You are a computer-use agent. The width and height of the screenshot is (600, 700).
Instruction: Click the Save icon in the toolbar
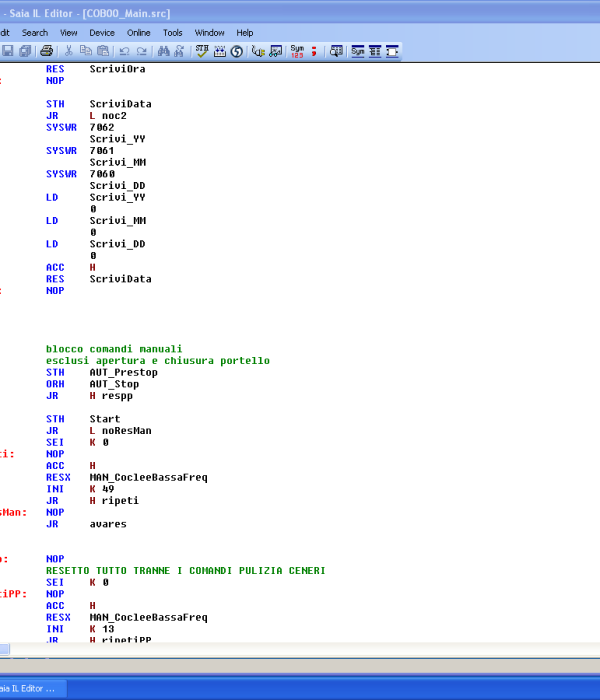pyautogui.click(x=7, y=50)
